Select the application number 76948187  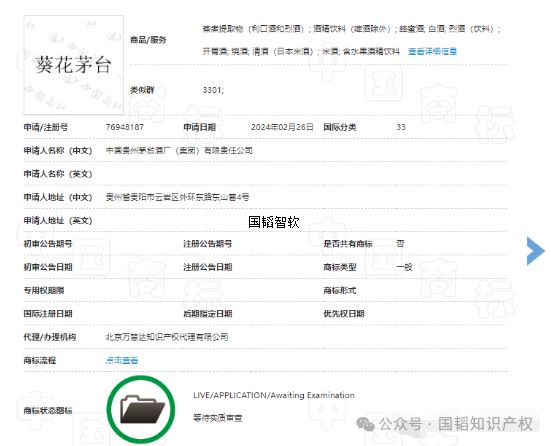coord(125,127)
